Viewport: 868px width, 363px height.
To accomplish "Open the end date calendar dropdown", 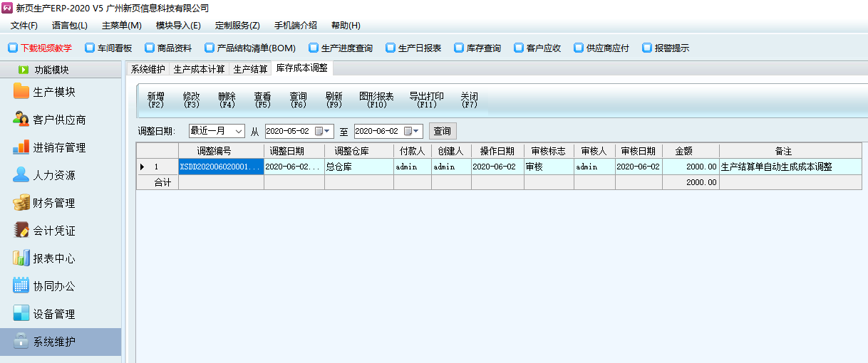I will point(417,132).
